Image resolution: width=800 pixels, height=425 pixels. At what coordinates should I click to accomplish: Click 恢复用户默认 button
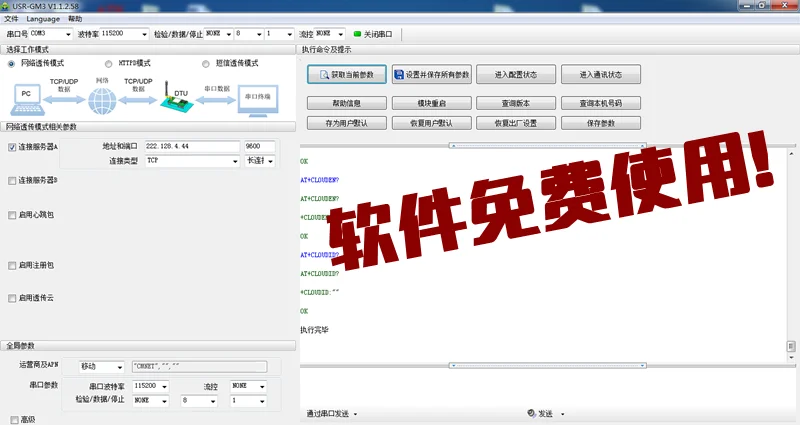[x=432, y=123]
